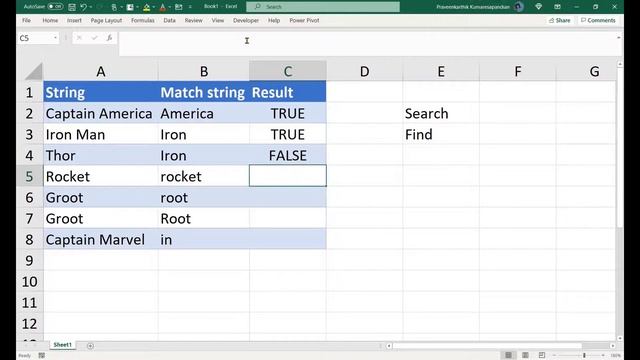
Task: Click the diamond premium icon
Action: 539,7
